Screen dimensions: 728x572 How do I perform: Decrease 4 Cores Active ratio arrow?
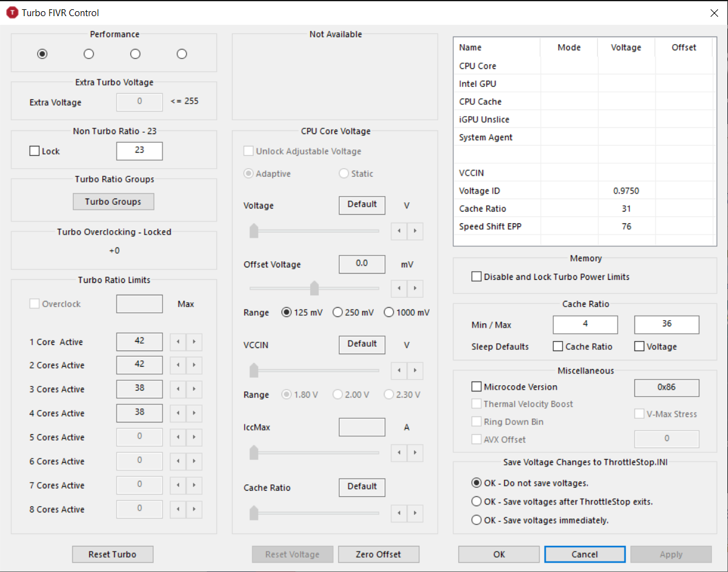pos(178,413)
